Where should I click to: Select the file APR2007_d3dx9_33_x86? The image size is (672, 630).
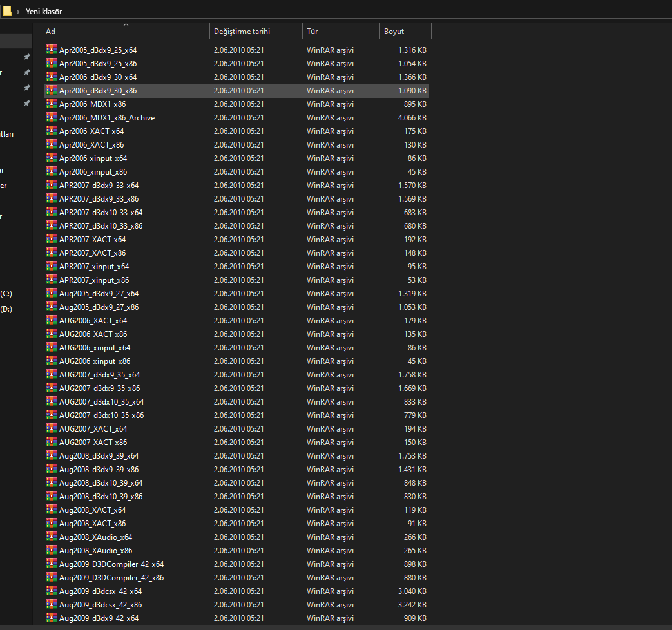[x=236, y=199]
